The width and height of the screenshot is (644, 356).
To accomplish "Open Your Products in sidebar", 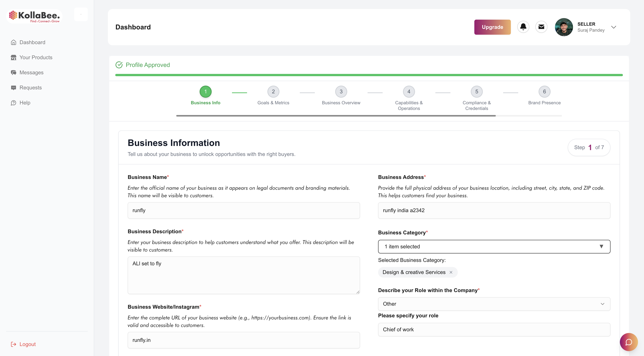I will 36,57.
